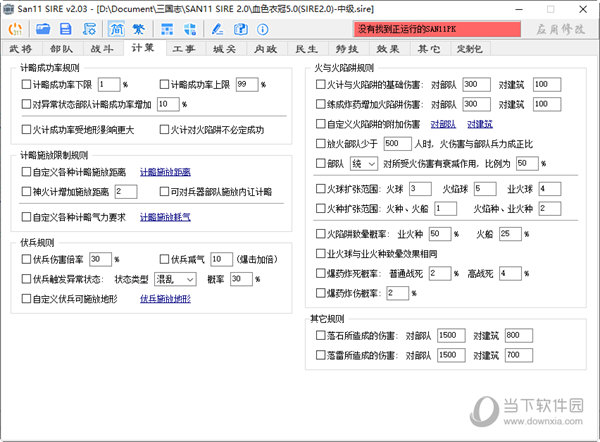Open the 部队 统 dropdown
600x442 pixels.
(364, 164)
